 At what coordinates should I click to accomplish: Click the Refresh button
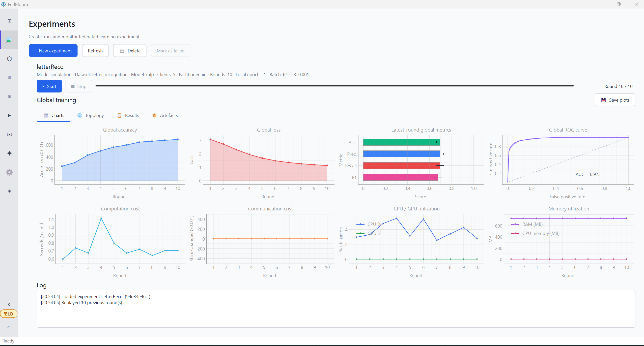95,51
